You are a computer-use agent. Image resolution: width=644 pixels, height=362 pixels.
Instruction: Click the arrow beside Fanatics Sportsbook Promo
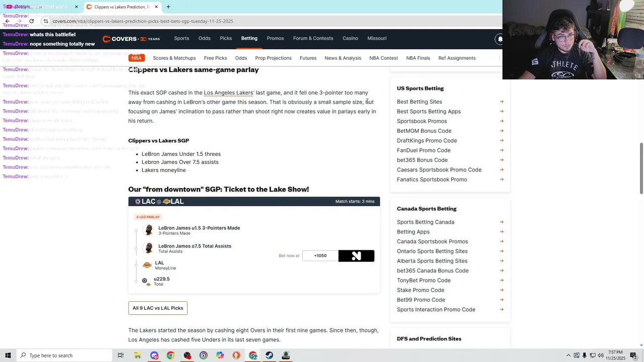click(502, 179)
